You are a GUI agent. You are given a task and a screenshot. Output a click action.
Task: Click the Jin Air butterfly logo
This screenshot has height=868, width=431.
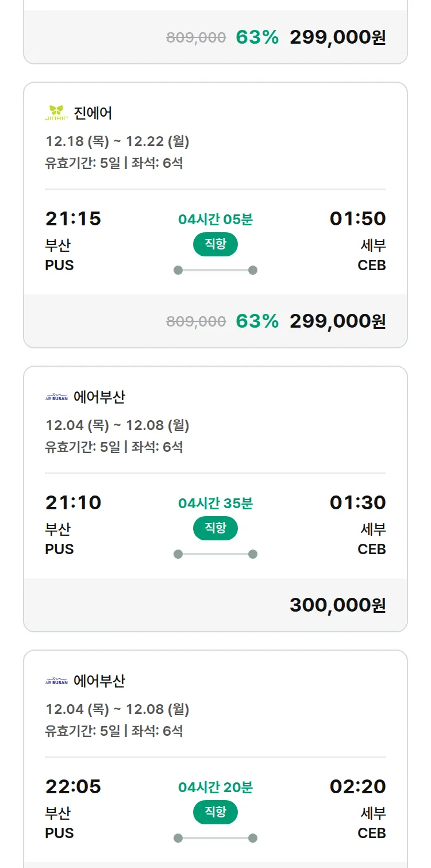(x=56, y=113)
